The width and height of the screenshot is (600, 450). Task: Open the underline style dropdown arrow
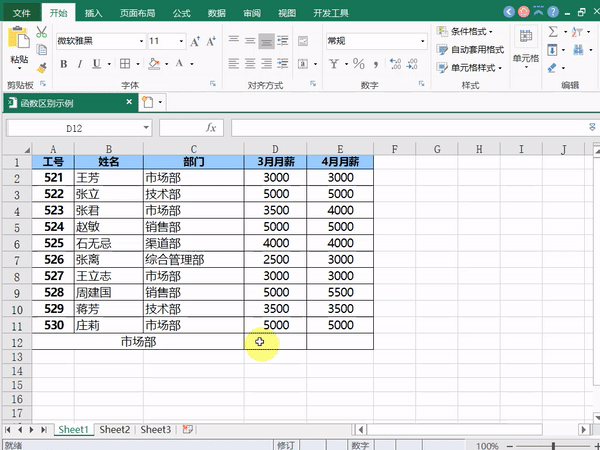pyautogui.click(x=109, y=64)
